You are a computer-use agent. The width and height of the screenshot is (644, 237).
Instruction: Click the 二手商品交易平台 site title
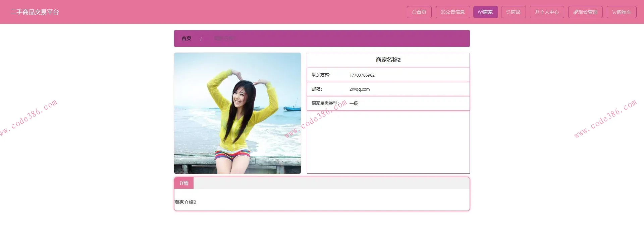point(35,12)
